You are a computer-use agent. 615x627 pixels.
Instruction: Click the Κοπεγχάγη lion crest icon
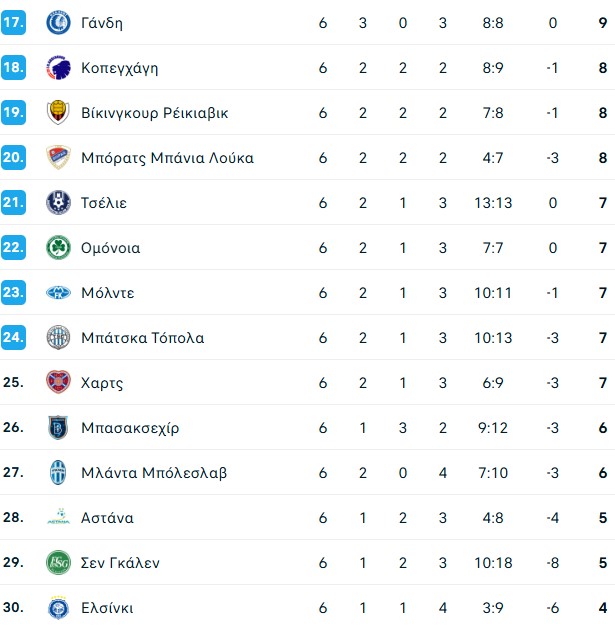coord(58,68)
